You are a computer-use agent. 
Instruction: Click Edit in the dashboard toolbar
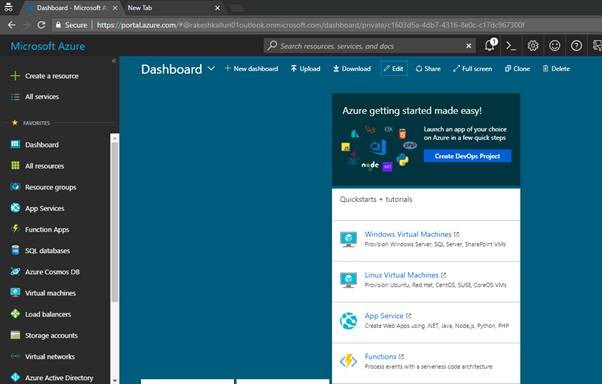click(x=394, y=69)
